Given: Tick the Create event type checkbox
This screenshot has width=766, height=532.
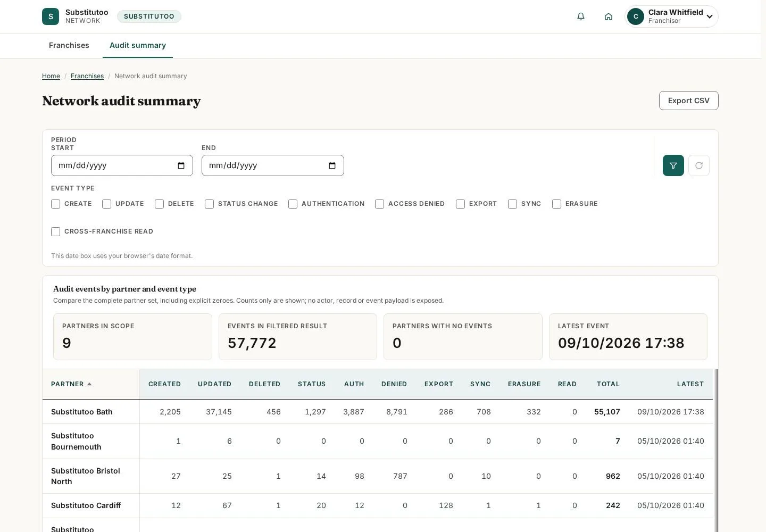Looking at the screenshot, I should 55,204.
